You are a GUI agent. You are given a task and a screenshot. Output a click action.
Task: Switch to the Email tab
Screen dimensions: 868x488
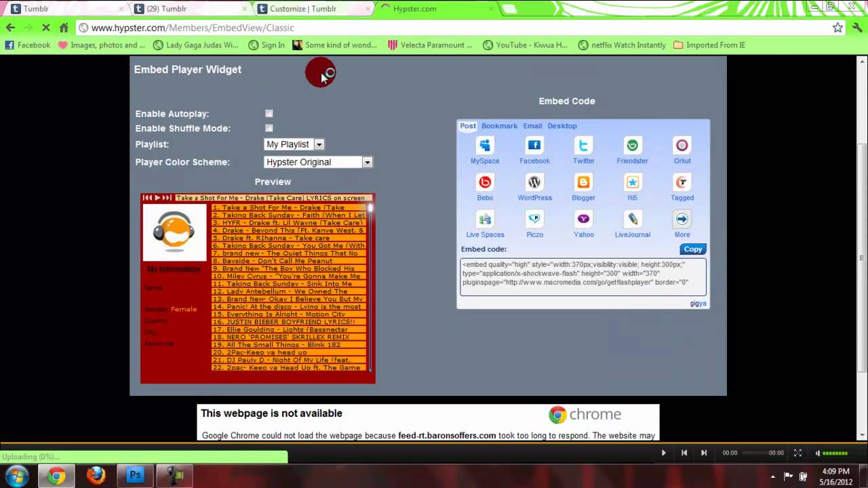tap(532, 126)
